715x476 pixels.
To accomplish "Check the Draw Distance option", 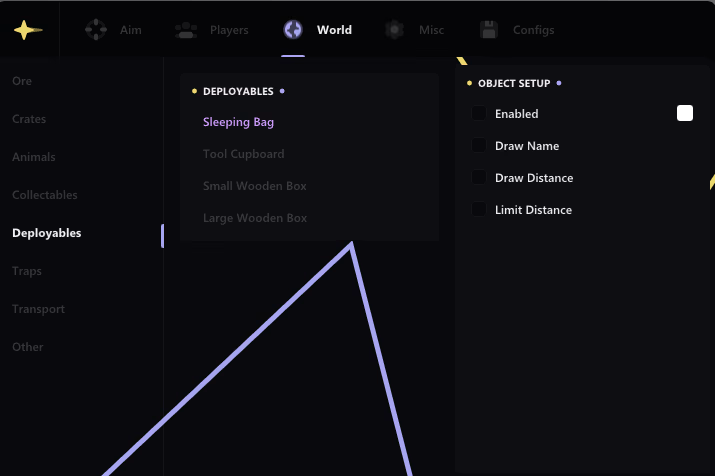I will [478, 177].
